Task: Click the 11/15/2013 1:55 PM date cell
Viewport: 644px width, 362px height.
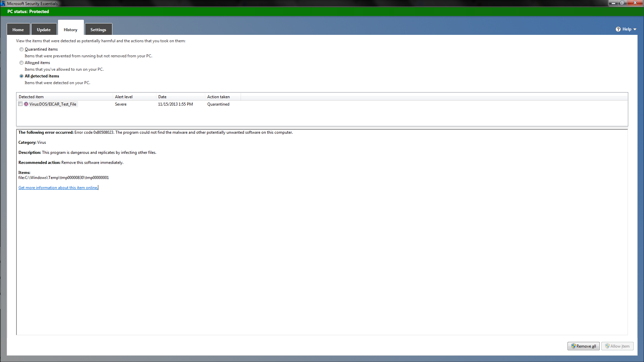Action: pyautogui.click(x=175, y=104)
